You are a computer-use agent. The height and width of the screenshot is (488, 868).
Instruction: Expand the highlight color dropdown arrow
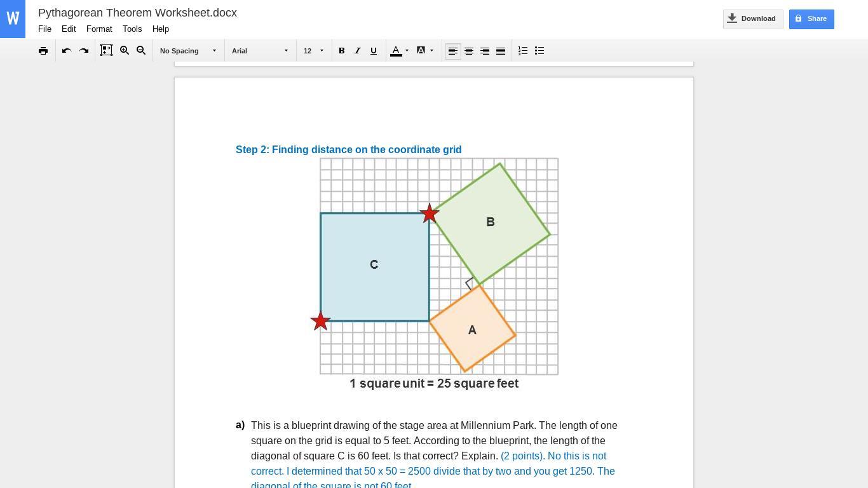432,51
